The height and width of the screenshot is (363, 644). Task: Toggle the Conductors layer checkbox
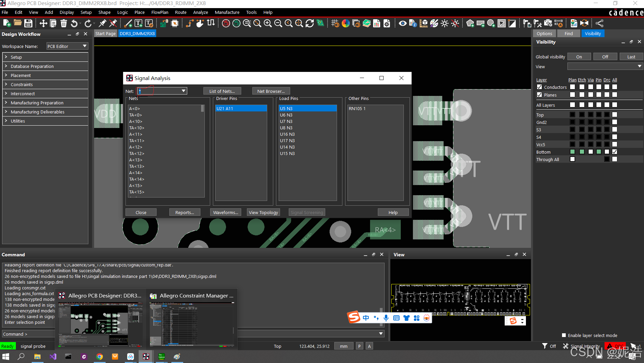(x=539, y=87)
